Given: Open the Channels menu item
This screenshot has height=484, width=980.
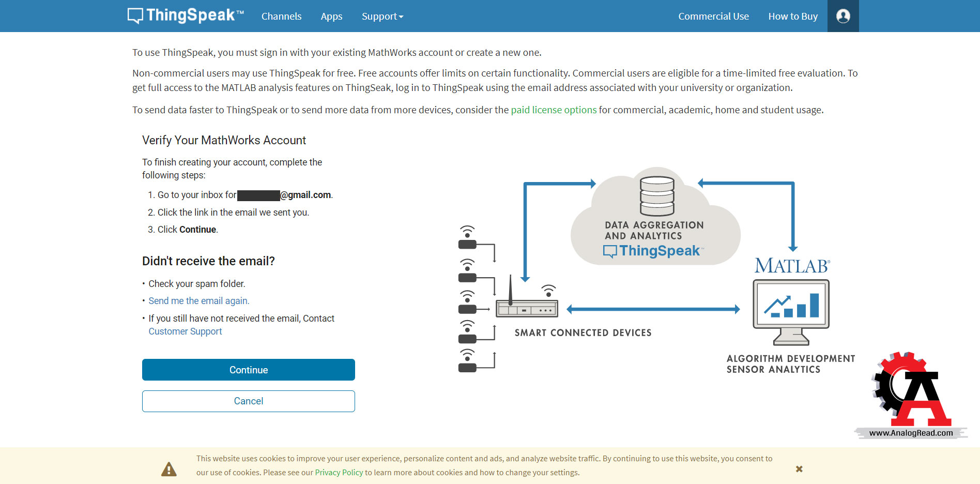Looking at the screenshot, I should (x=281, y=16).
